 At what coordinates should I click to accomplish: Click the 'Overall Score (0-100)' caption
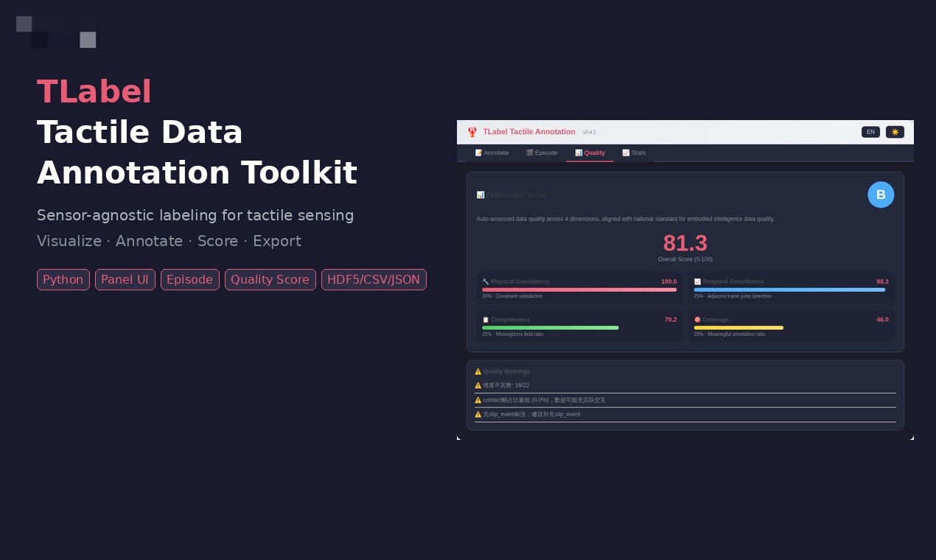pos(685,259)
